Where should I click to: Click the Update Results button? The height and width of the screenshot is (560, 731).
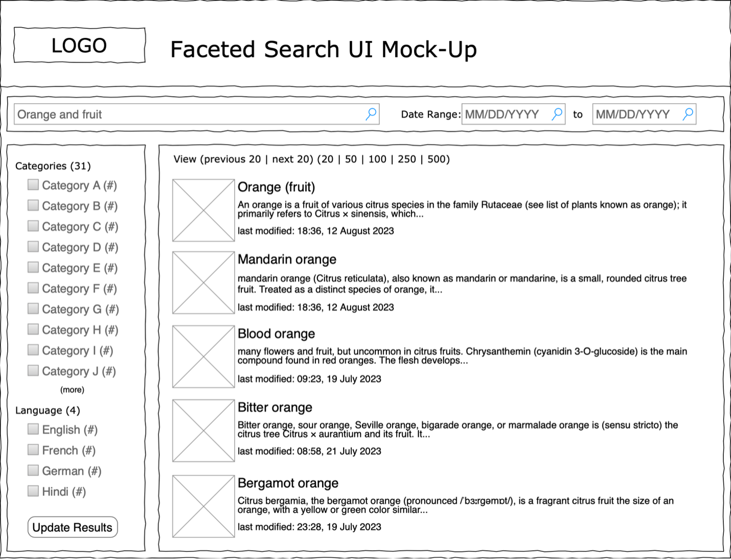tap(72, 527)
